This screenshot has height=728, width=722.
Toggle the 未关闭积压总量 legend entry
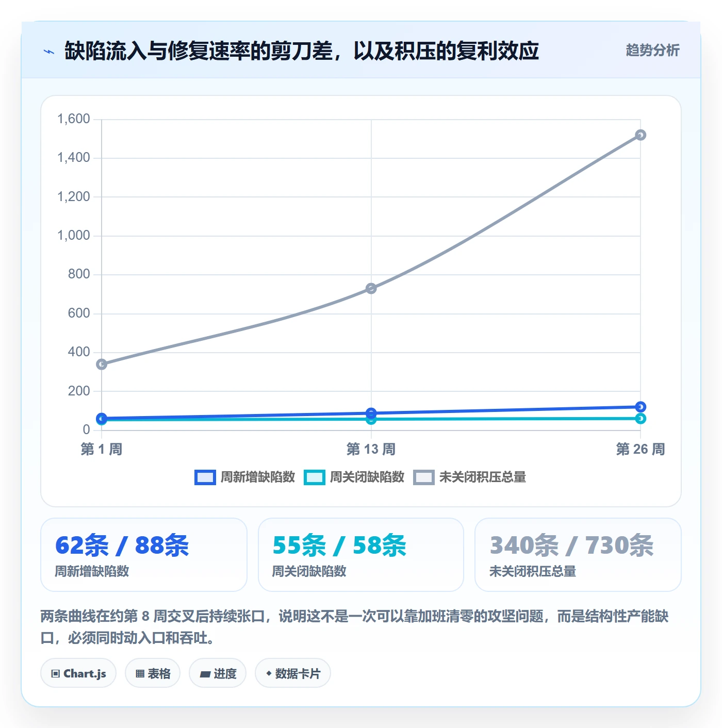[470, 477]
